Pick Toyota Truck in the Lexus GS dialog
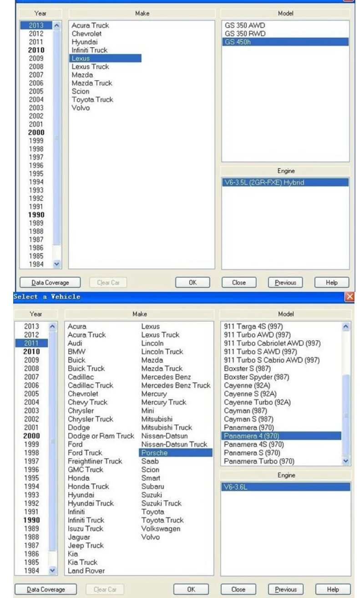 click(x=92, y=99)
